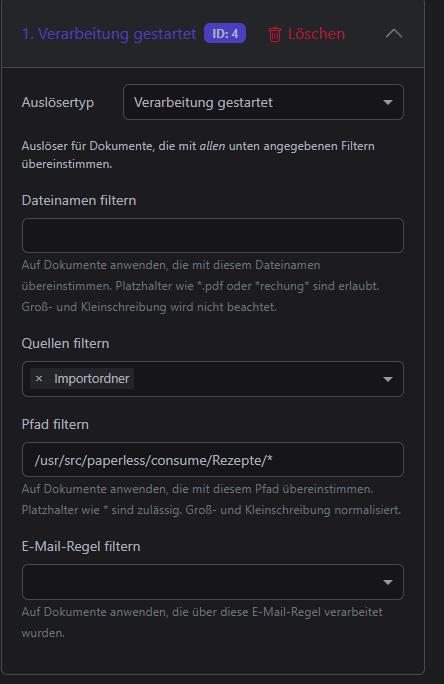444x684 pixels.
Task: Open the Quellen filtern selection field
Action: 213,379
